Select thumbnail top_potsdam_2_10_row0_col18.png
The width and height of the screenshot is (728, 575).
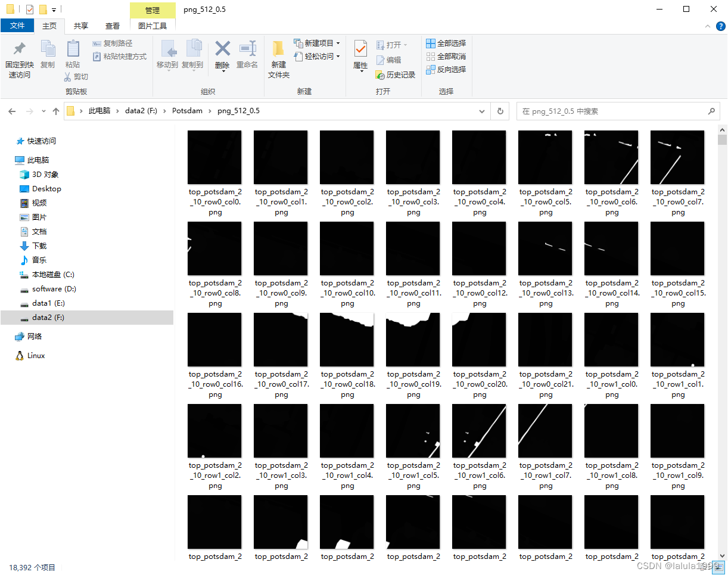(347, 340)
